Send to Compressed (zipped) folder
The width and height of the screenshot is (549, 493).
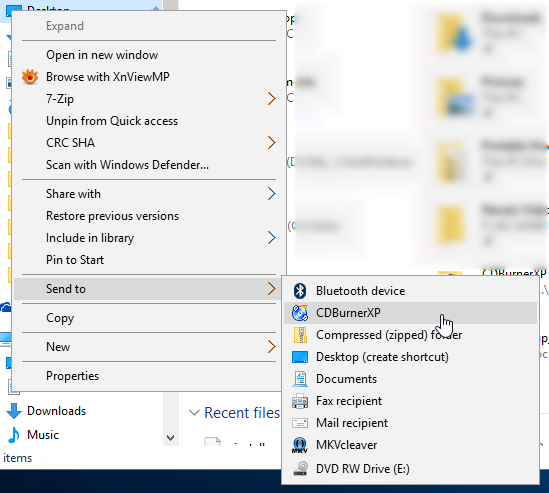tap(410, 335)
